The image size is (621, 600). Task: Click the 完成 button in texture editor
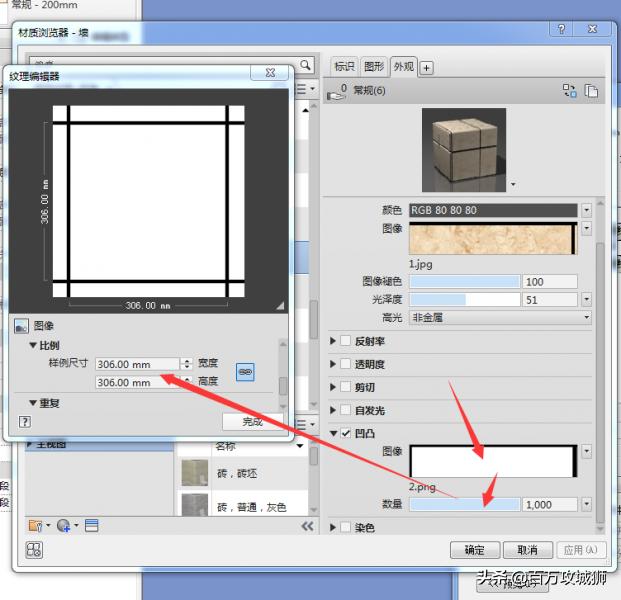253,422
